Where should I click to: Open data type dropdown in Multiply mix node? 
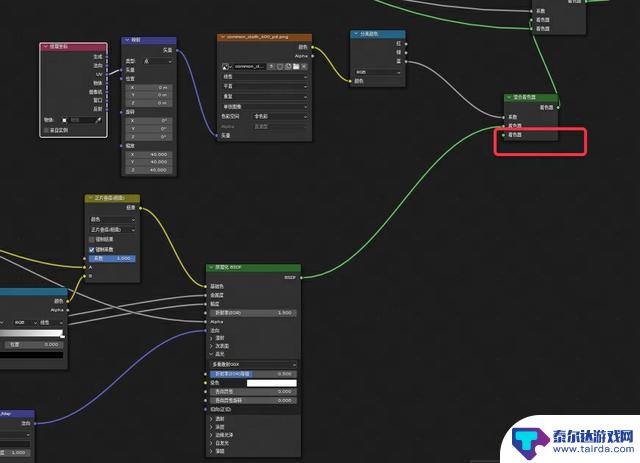coord(112,220)
